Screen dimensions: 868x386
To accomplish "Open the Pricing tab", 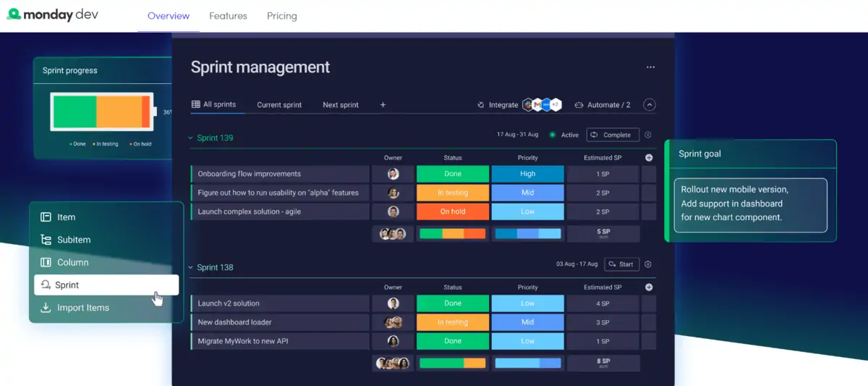I will (x=281, y=16).
